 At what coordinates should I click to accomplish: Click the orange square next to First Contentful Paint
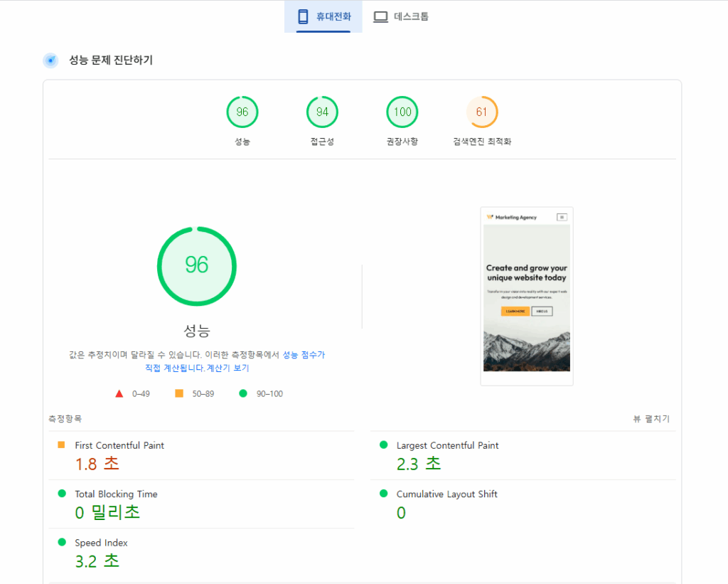63,445
